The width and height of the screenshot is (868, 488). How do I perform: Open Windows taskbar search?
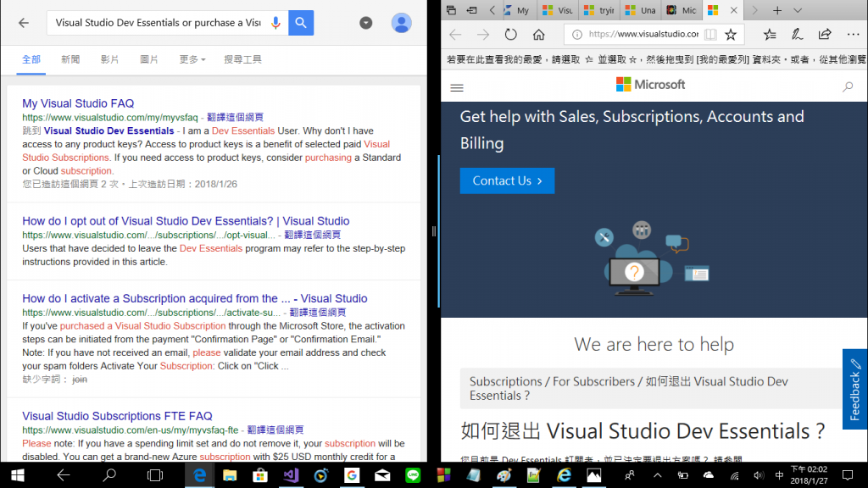pyautogui.click(x=109, y=475)
